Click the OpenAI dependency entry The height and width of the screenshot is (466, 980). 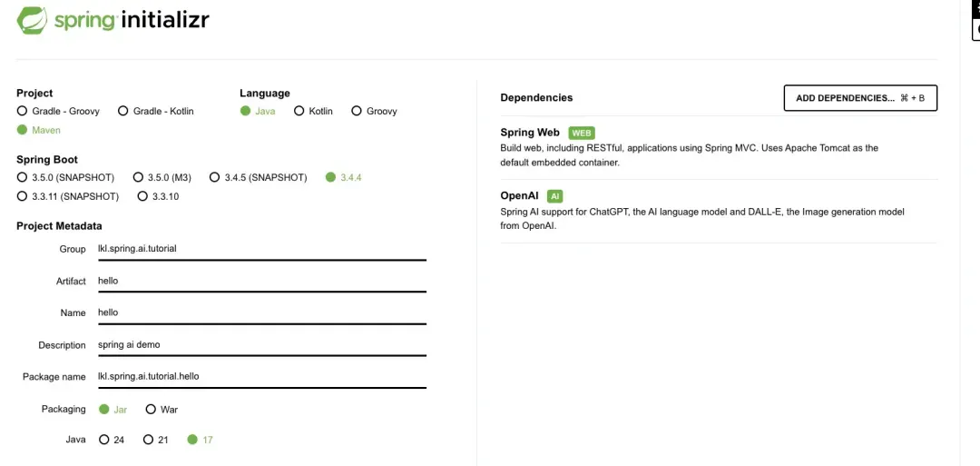click(719, 211)
